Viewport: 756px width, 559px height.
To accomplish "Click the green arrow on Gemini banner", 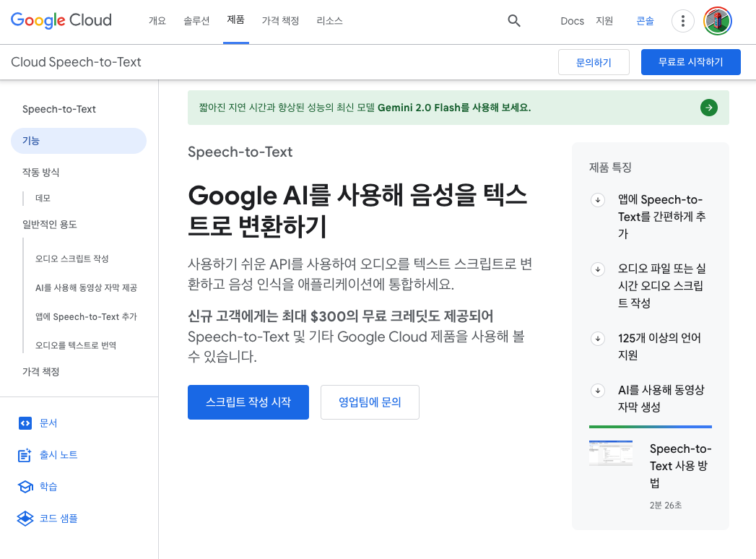I will [x=709, y=108].
